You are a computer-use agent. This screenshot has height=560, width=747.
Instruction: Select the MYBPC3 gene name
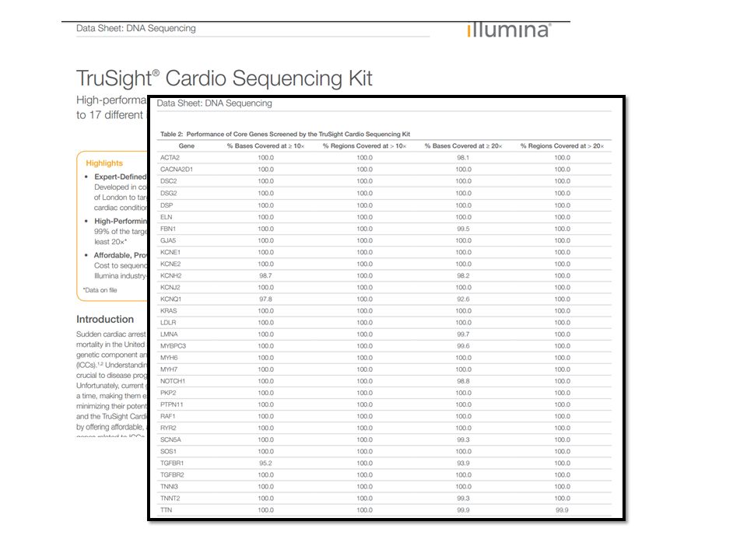[173, 345]
